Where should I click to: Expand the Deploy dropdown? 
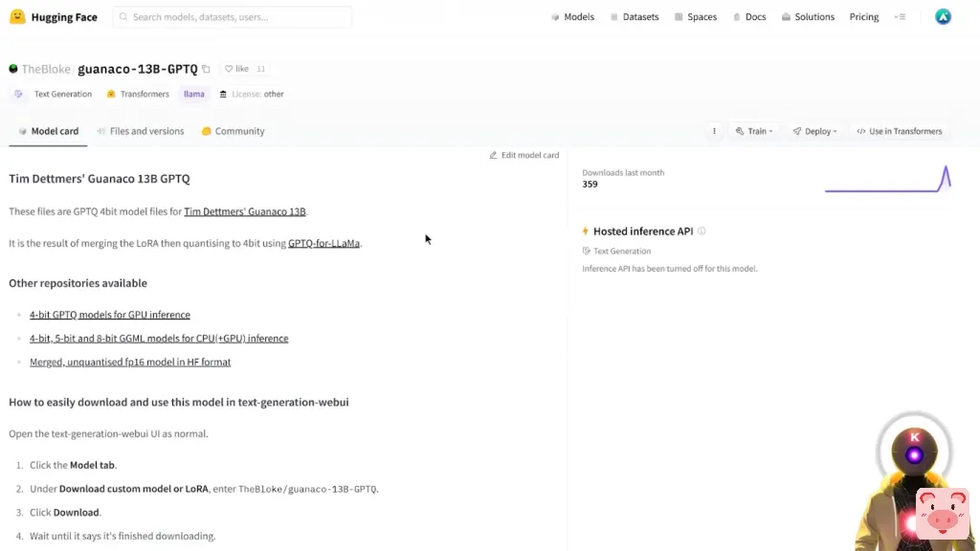coord(815,131)
